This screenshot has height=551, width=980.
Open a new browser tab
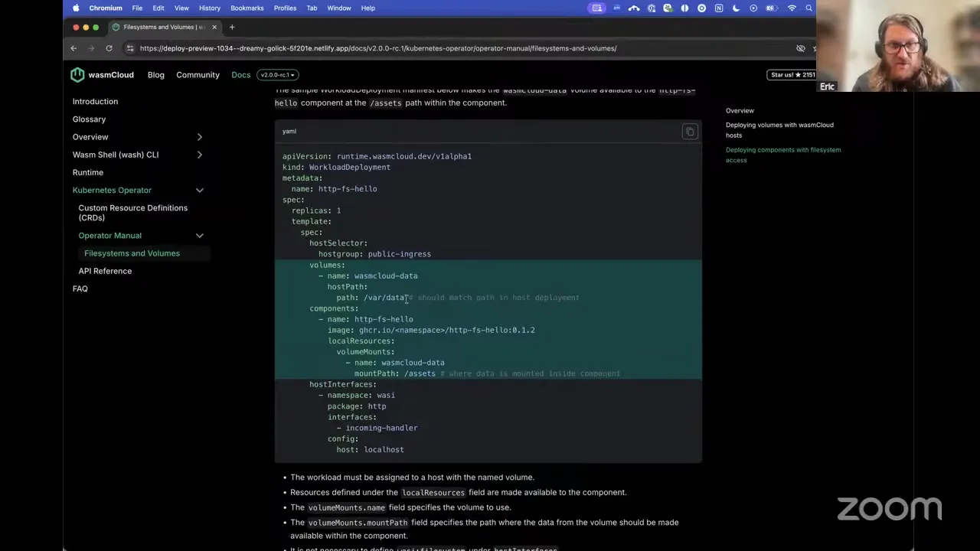point(232,27)
